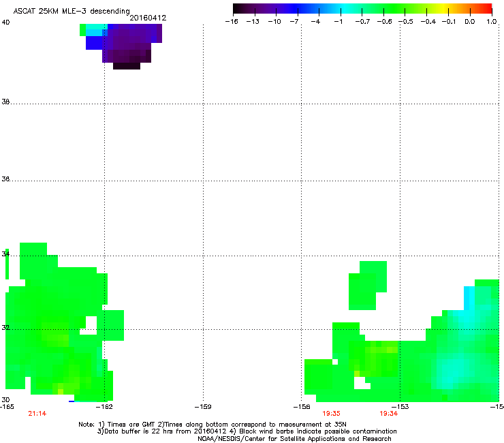Click the latitude label 30

(5, 399)
